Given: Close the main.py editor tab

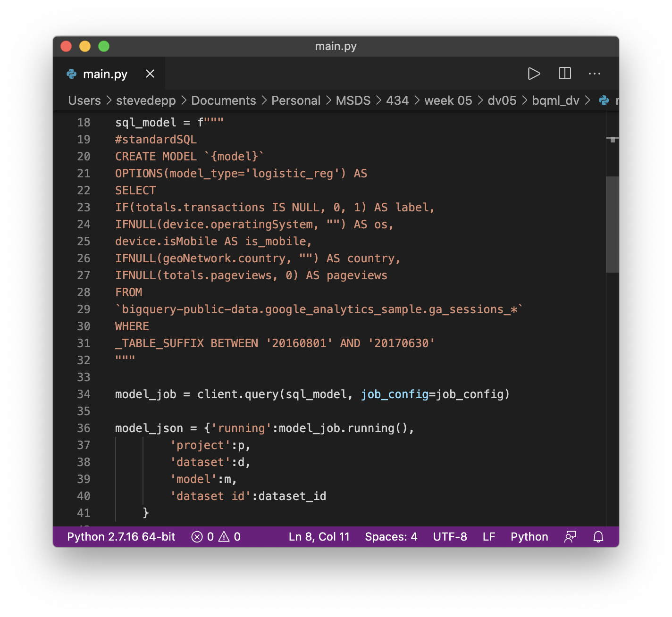Looking at the screenshot, I should (150, 74).
